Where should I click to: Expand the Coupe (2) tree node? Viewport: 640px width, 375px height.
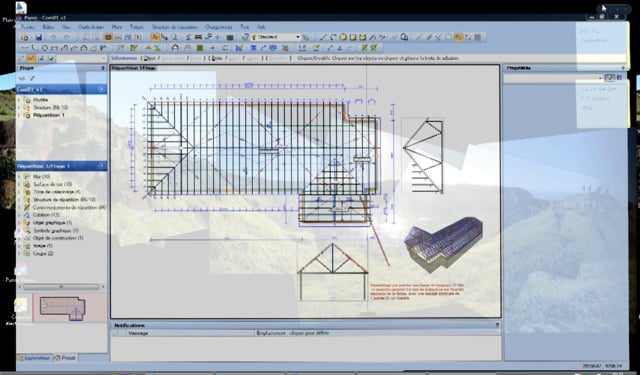coord(19,253)
